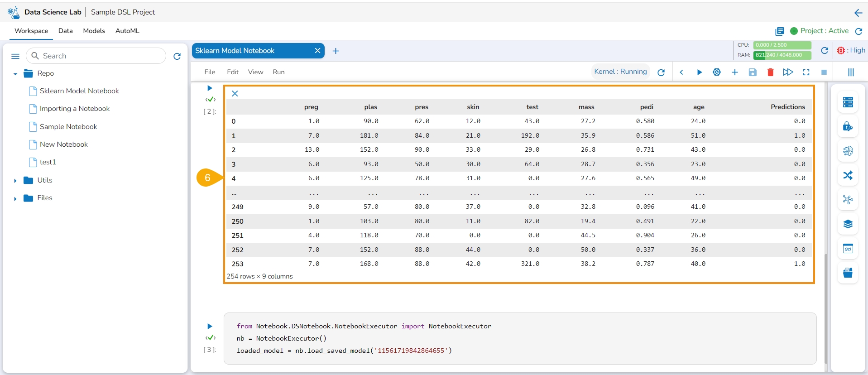
Task: Click the Kernel : Running status button
Action: (x=620, y=72)
